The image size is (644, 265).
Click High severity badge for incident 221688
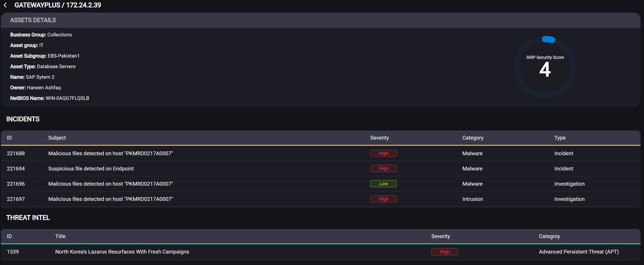pos(383,153)
